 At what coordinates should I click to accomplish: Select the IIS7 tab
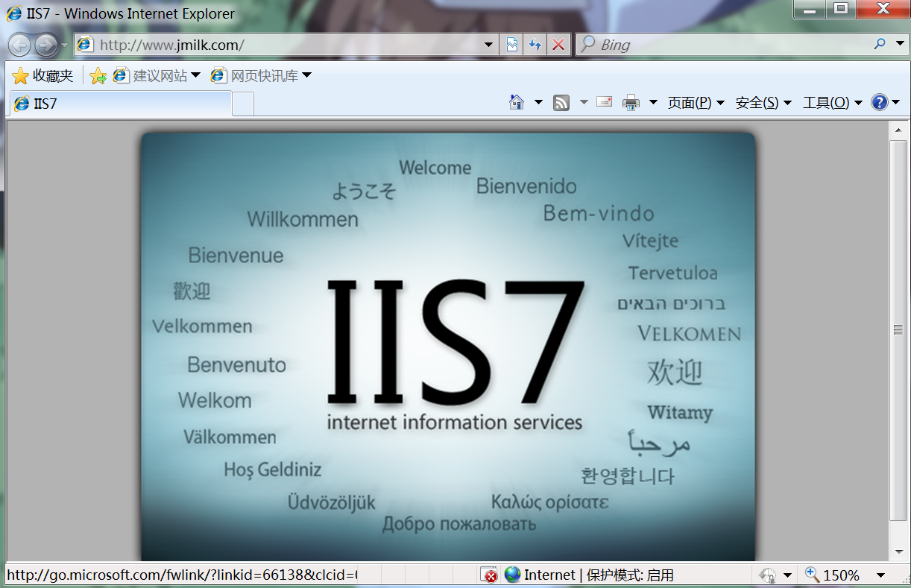point(120,104)
